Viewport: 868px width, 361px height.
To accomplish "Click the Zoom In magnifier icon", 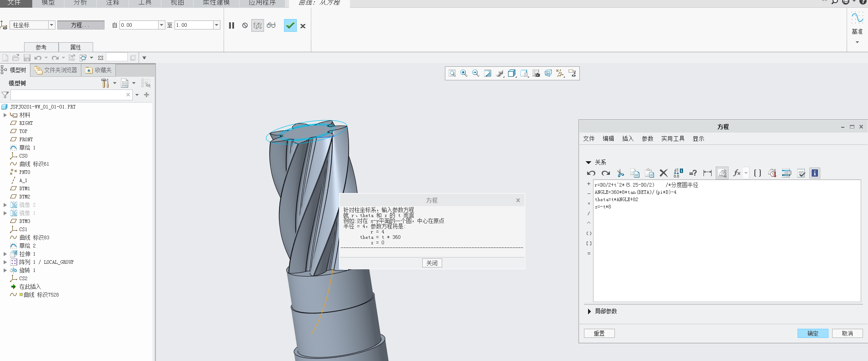I will [464, 73].
